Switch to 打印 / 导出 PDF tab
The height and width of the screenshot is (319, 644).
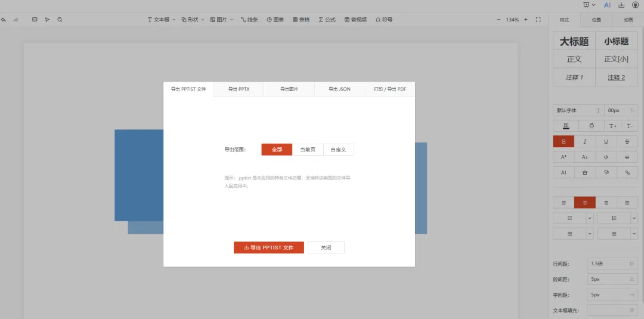tap(390, 89)
